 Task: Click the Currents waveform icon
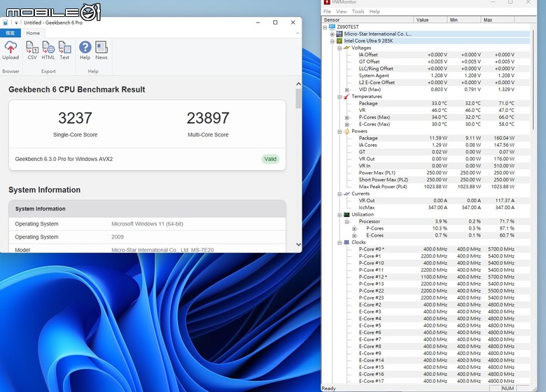(346, 194)
